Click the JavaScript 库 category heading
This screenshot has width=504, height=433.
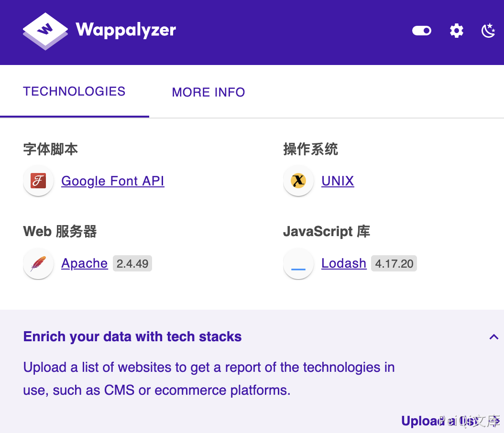coord(327,232)
